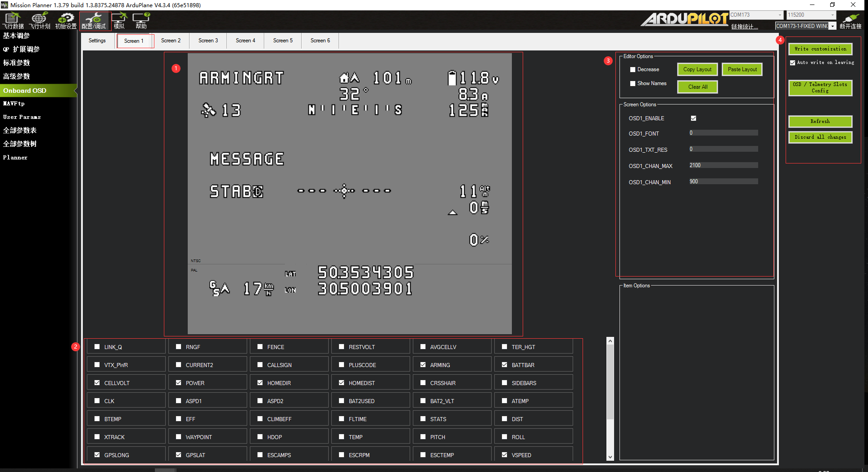Switch to the Screen 2 tab
This screenshot has width=868, height=472.
(171, 41)
